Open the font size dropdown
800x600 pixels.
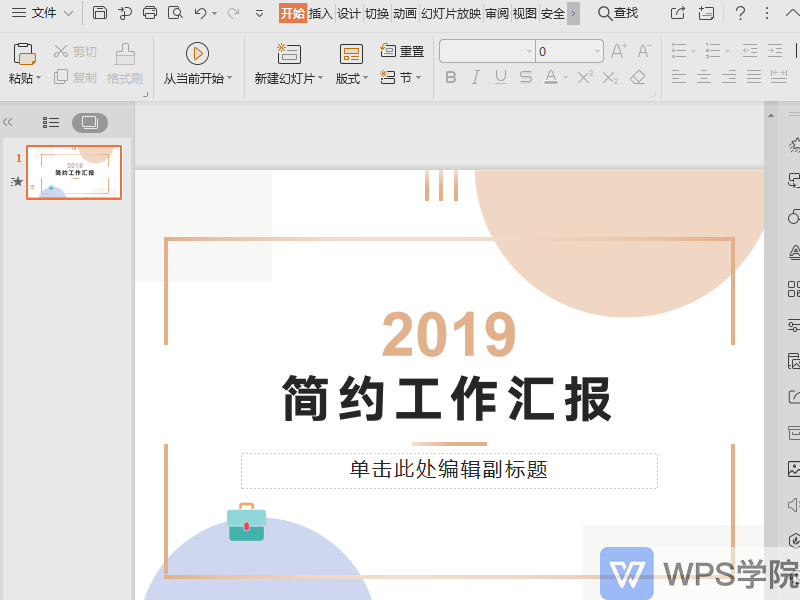597,50
